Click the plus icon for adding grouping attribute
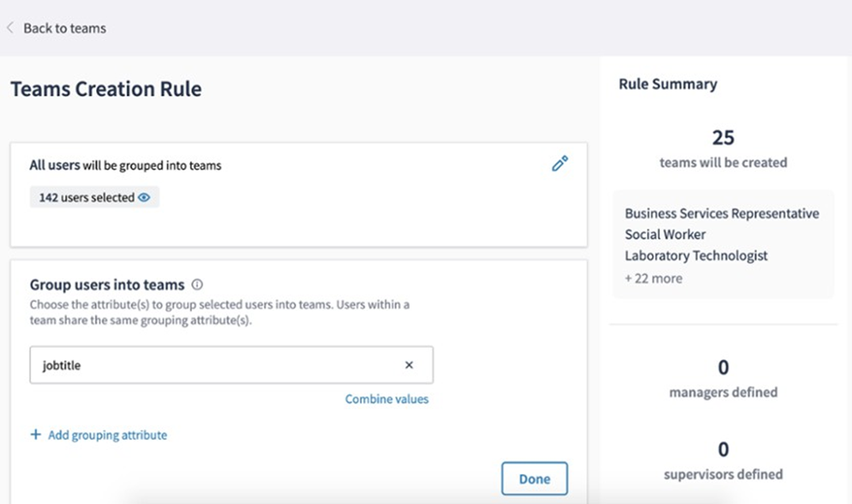 (36, 435)
